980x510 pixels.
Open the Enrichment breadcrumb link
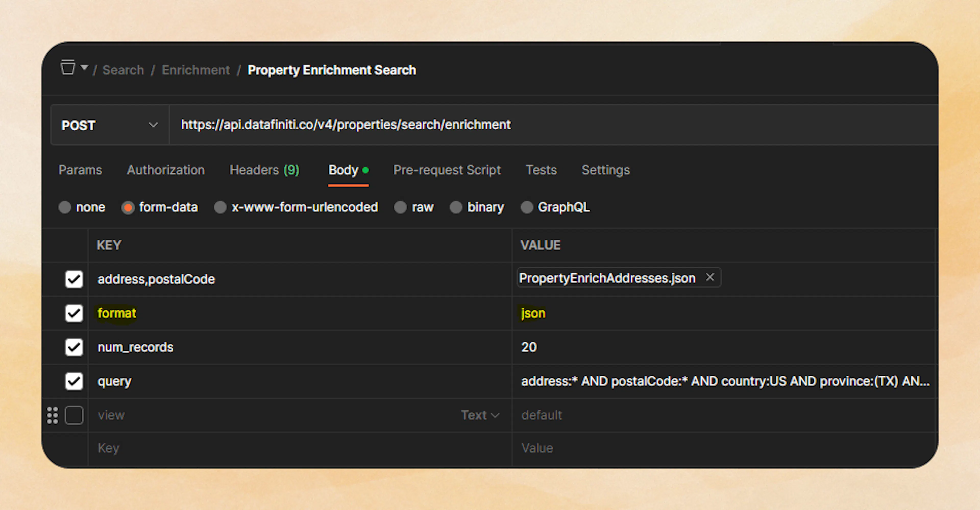[x=196, y=70]
